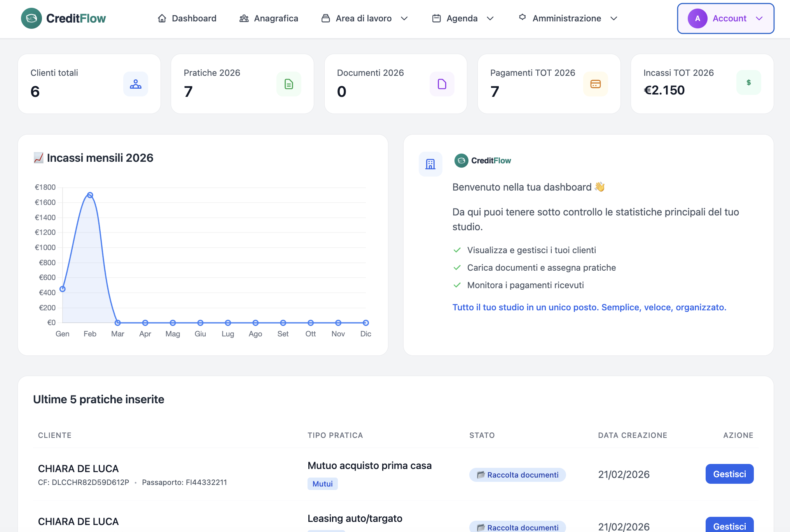Click the Anagrafica people icon in the navbar
Screen dimensions: 790x532
point(244,18)
